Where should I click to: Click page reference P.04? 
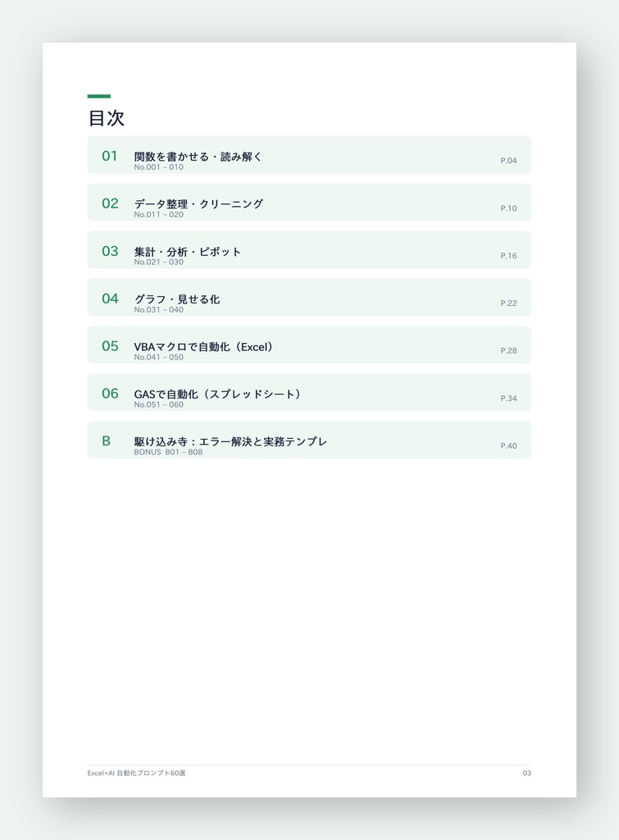508,160
